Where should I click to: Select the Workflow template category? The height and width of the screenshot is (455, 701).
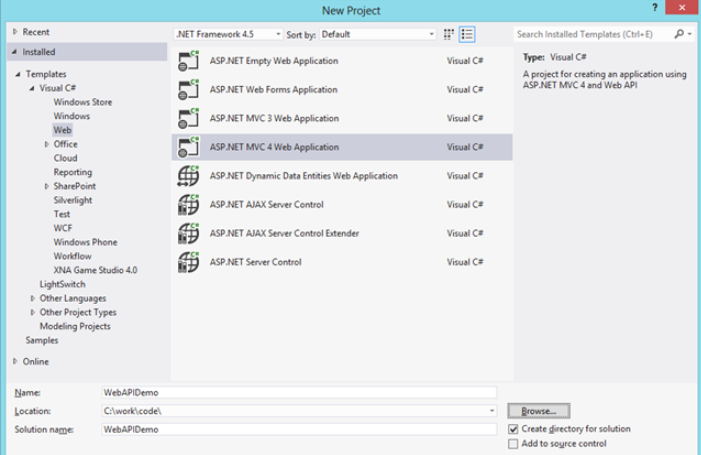pyautogui.click(x=72, y=256)
